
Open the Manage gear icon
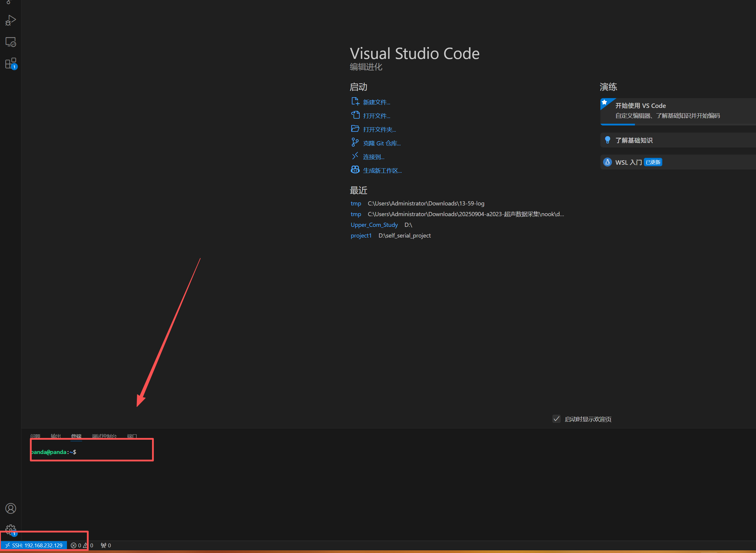pos(10,530)
